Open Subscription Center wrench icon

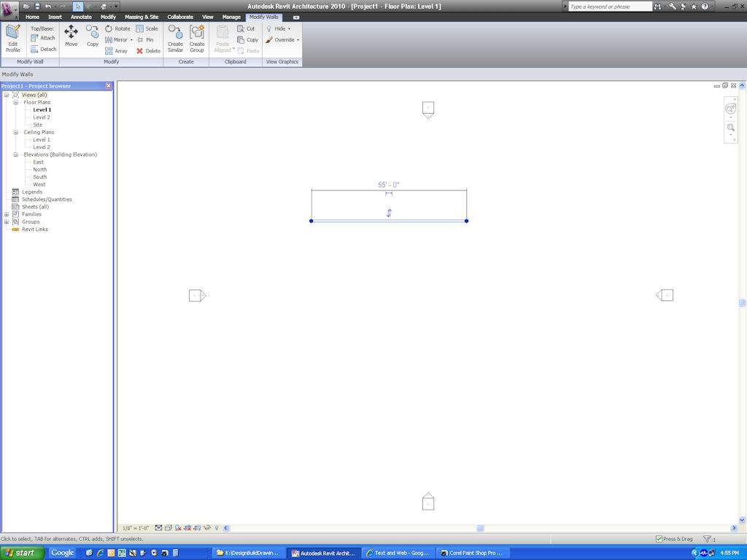pos(672,7)
